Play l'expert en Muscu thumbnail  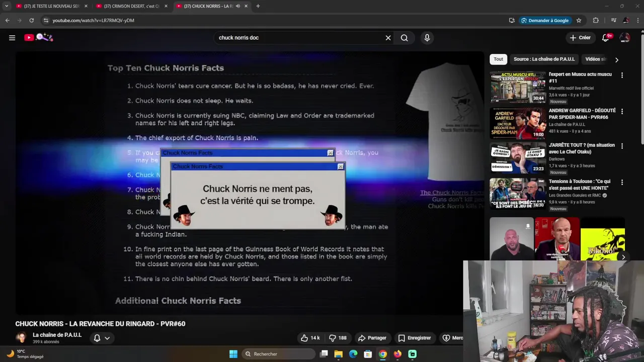click(x=518, y=87)
